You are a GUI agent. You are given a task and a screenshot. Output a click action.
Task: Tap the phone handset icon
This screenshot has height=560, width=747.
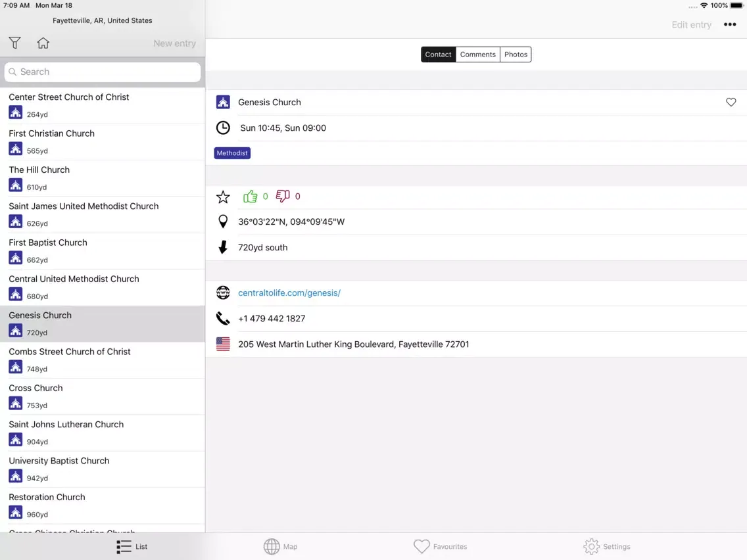(223, 318)
